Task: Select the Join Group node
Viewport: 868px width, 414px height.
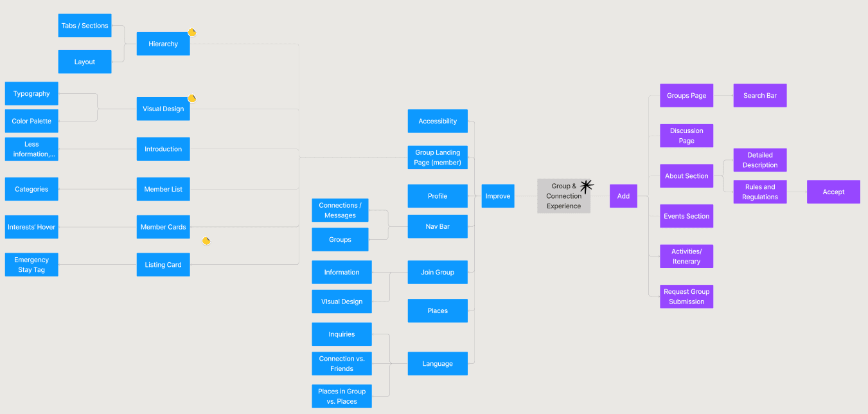Action: (438, 273)
